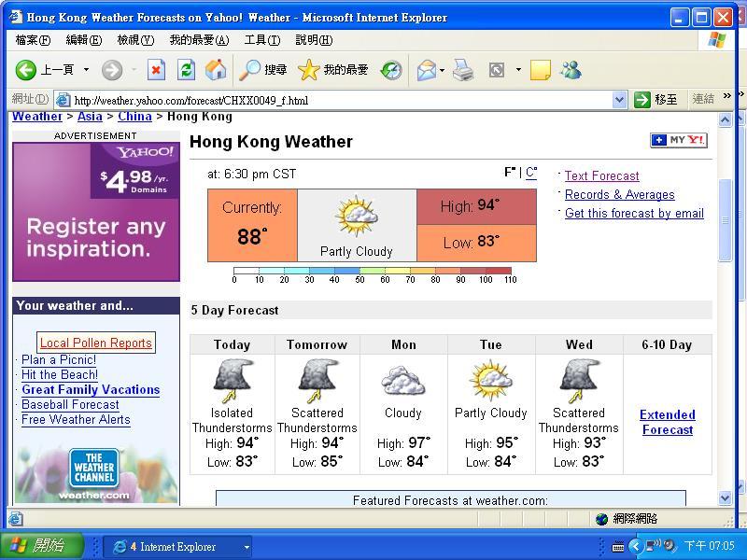Click the 網際網路 zone in status bar
Viewport: 747px width, 560px height.
pos(627,519)
